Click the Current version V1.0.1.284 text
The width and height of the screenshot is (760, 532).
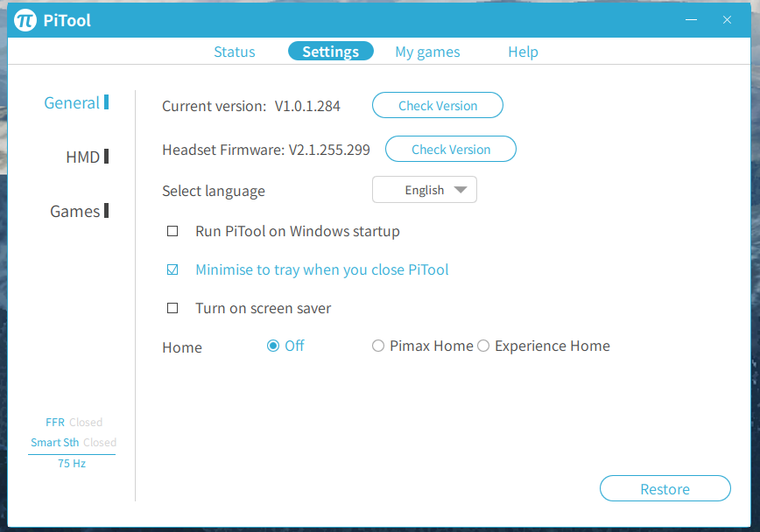tap(251, 106)
